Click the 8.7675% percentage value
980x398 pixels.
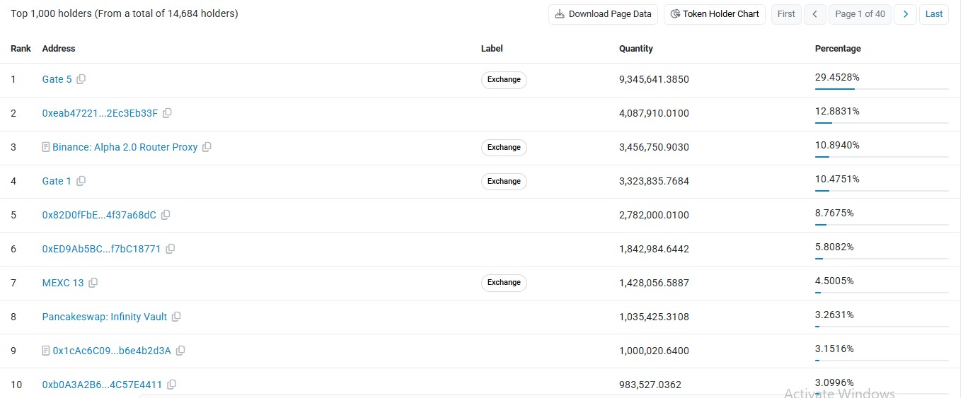(834, 213)
